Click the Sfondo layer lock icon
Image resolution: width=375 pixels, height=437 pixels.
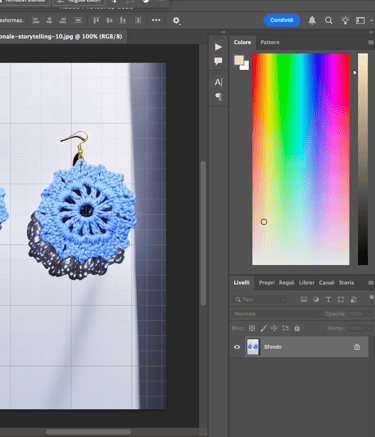(357, 347)
